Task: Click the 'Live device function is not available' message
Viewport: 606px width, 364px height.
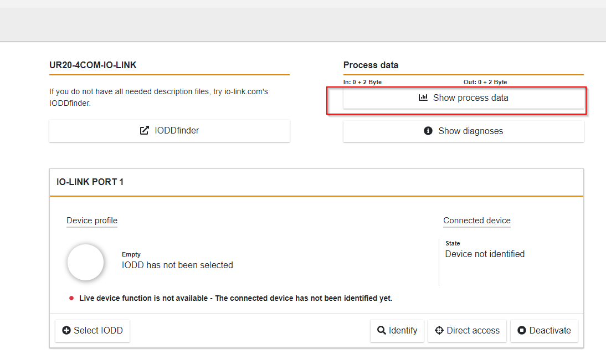Action: 236,298
